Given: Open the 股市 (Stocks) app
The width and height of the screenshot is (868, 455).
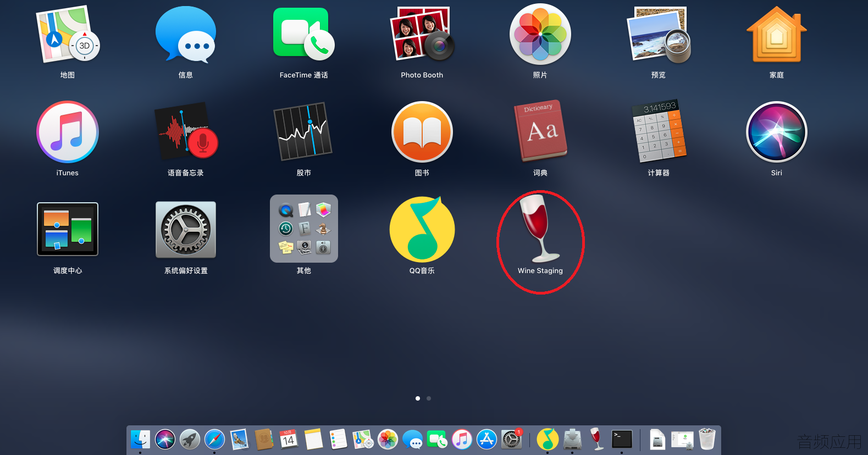Looking at the screenshot, I should click(x=303, y=132).
